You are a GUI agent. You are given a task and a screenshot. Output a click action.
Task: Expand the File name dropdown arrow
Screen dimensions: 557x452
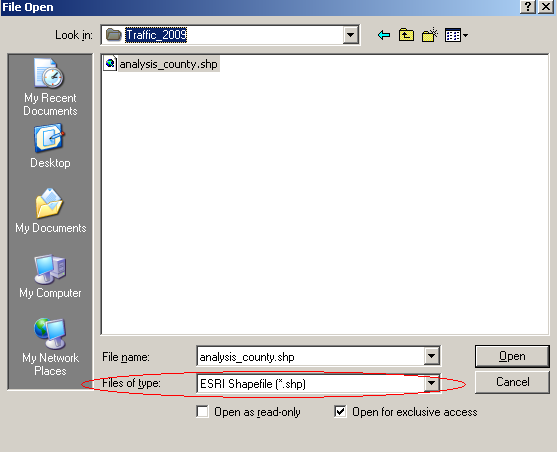point(432,356)
